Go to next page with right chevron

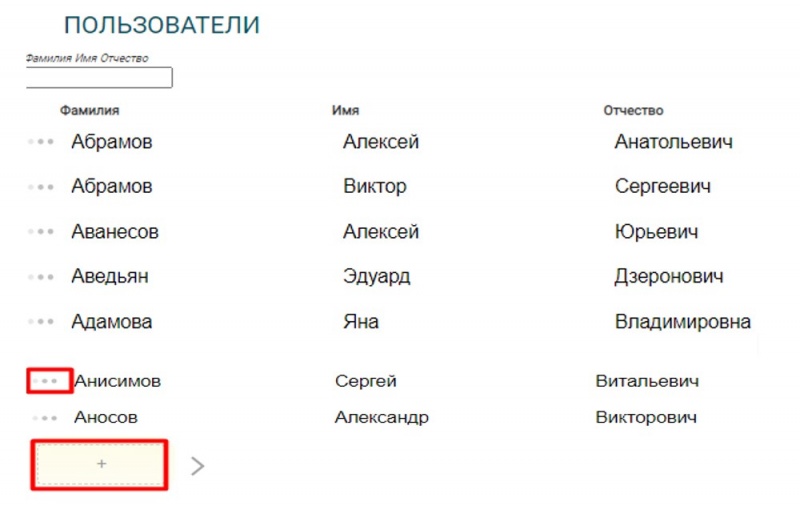click(x=197, y=465)
